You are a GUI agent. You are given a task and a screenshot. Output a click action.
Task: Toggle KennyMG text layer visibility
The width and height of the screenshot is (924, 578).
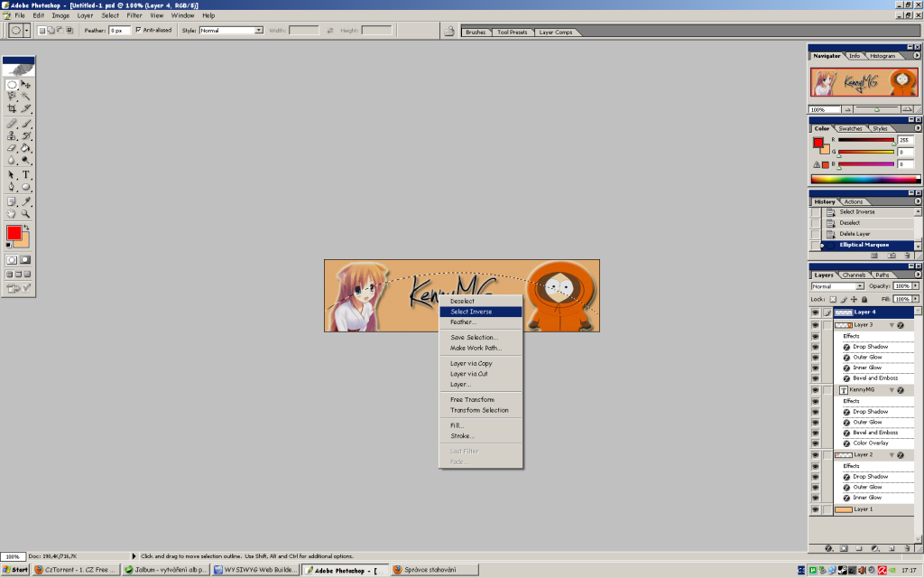point(815,390)
